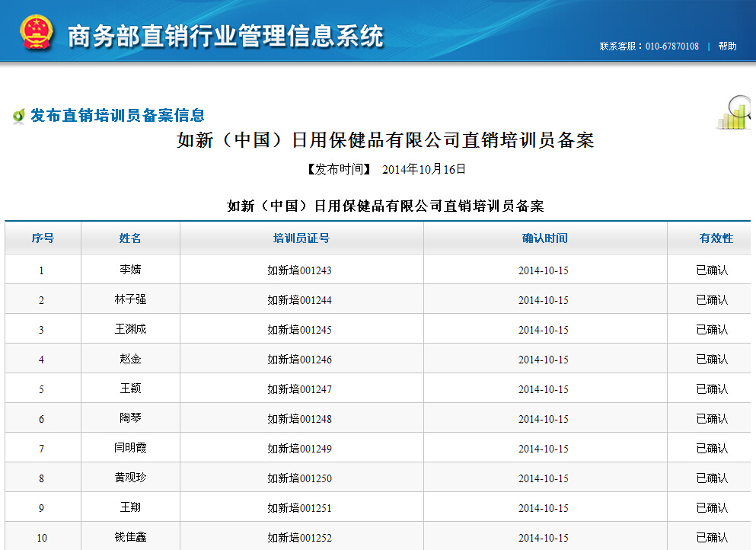Click 已确认 status in 赵金's row

click(712, 360)
